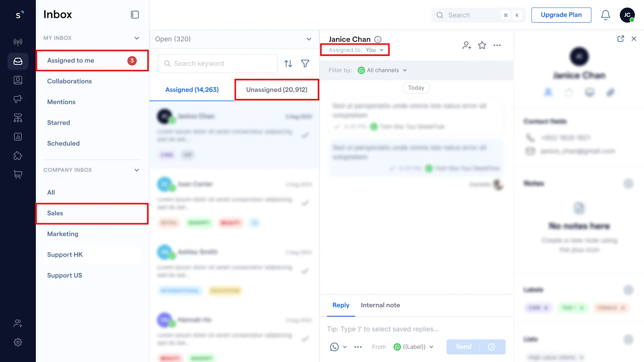
Task: Open the Integrations puzzle icon
Action: (18, 156)
